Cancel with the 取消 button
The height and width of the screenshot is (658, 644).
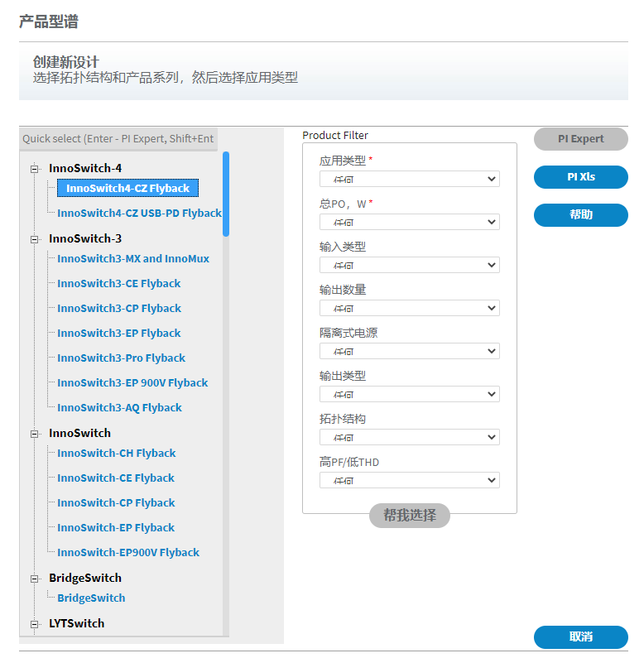coord(581,637)
